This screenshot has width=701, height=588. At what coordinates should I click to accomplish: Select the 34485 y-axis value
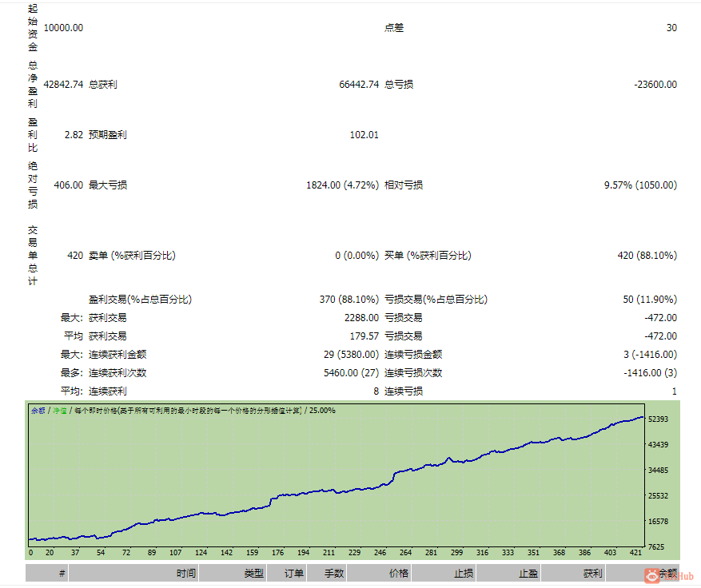click(x=658, y=470)
